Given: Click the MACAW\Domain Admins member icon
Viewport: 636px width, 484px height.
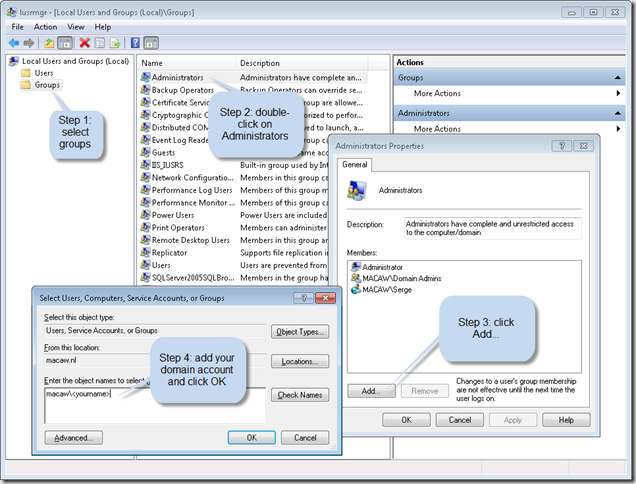Looking at the screenshot, I should (356, 278).
